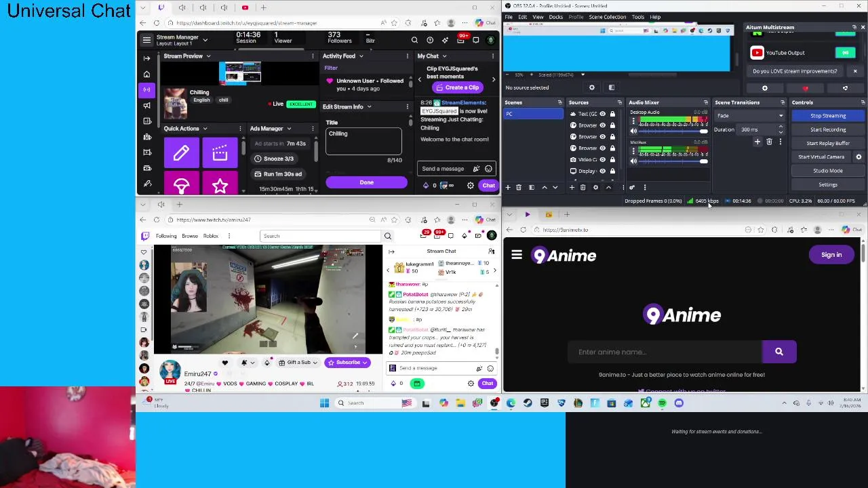
Task: Activate the Stream sidebar icon in Stream Manager
Action: pos(146,89)
